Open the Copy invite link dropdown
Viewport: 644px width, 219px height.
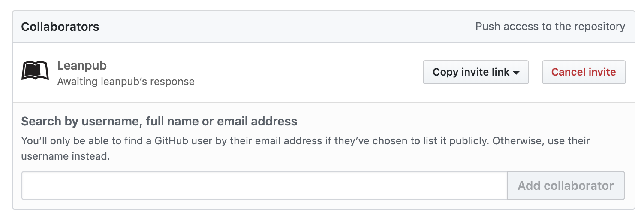click(475, 72)
